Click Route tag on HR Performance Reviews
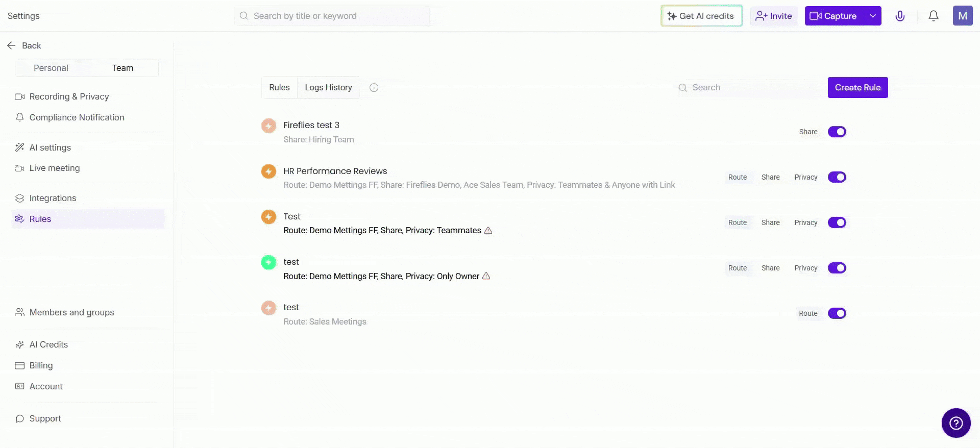Image resolution: width=980 pixels, height=448 pixels. [x=738, y=177]
